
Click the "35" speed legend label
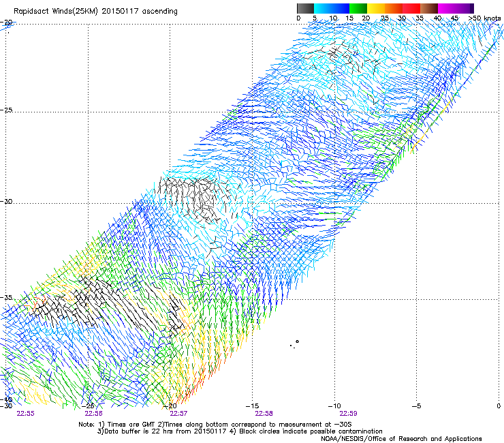tap(420, 18)
